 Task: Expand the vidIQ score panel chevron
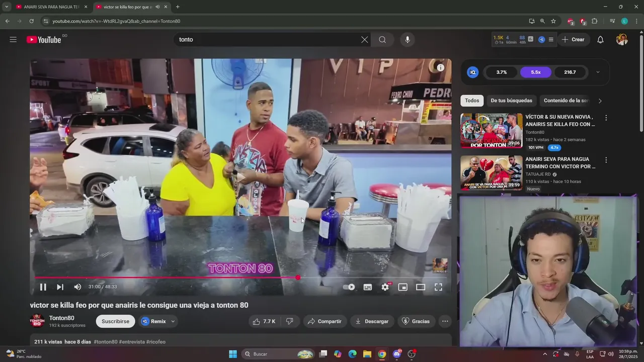598,72
